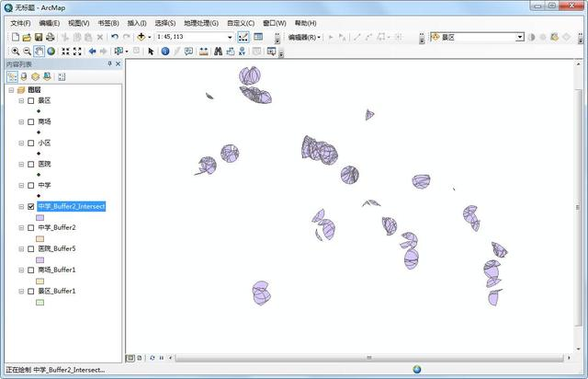588x379 pixels.
Task: Check the 中学 layer box
Action: (30, 186)
